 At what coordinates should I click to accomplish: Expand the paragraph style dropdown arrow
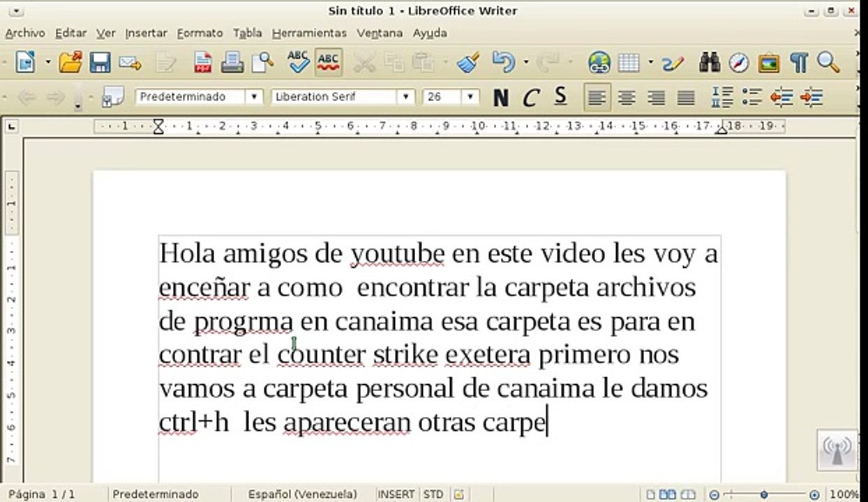pyautogui.click(x=255, y=97)
